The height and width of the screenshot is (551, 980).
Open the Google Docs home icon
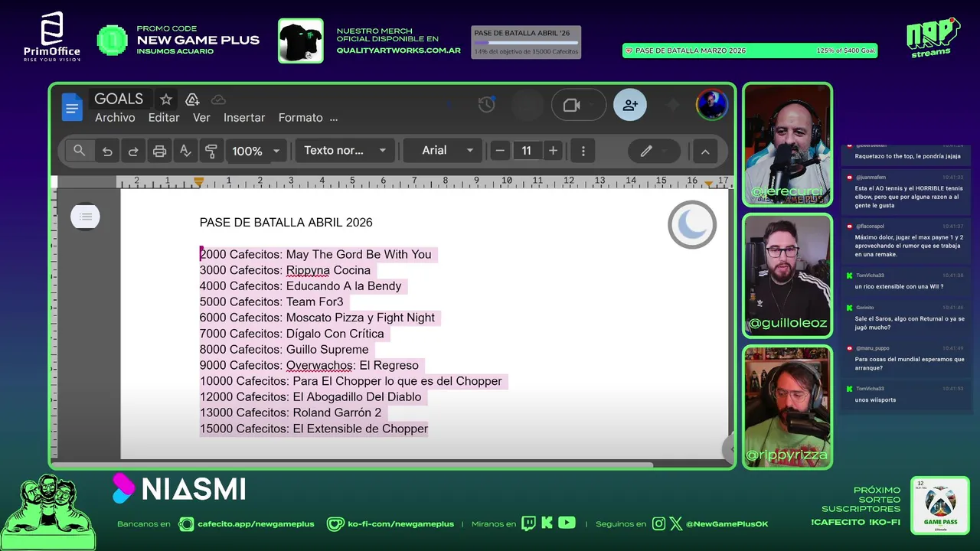pos(72,108)
